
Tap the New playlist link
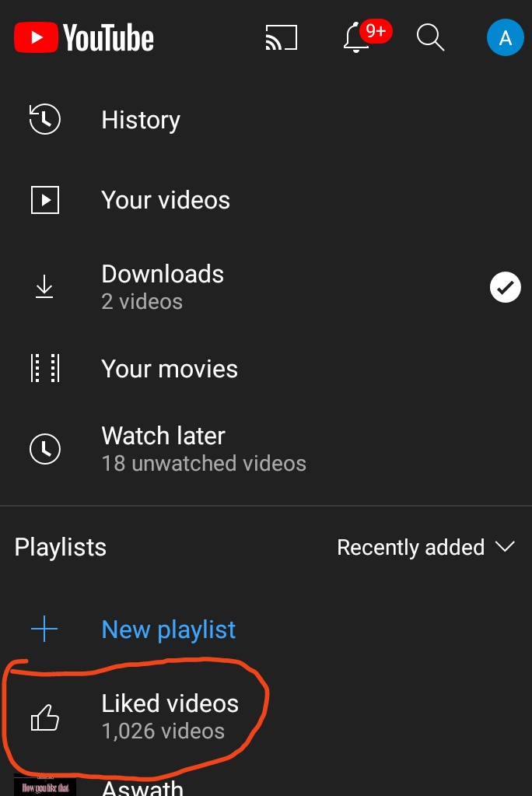[169, 630]
